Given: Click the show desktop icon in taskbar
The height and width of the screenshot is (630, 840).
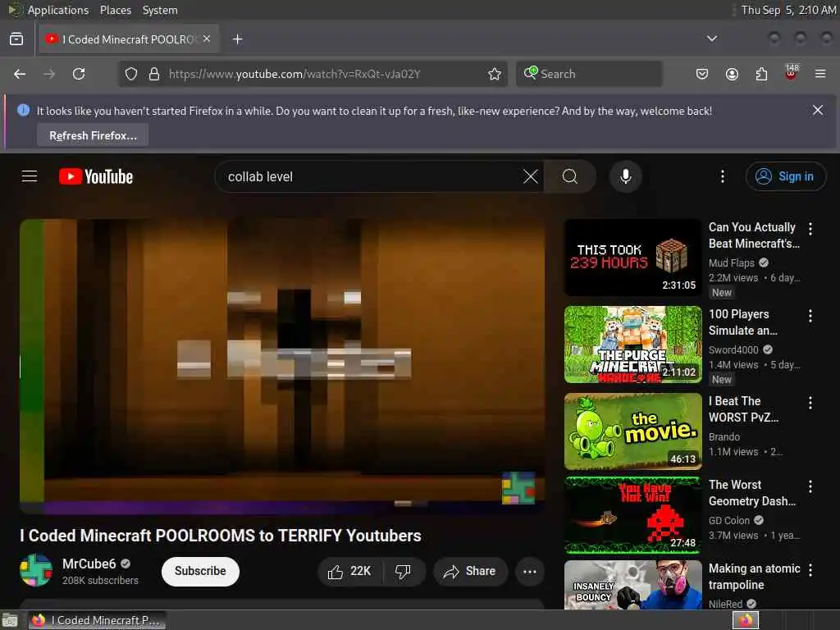Looking at the screenshot, I should point(10,620).
